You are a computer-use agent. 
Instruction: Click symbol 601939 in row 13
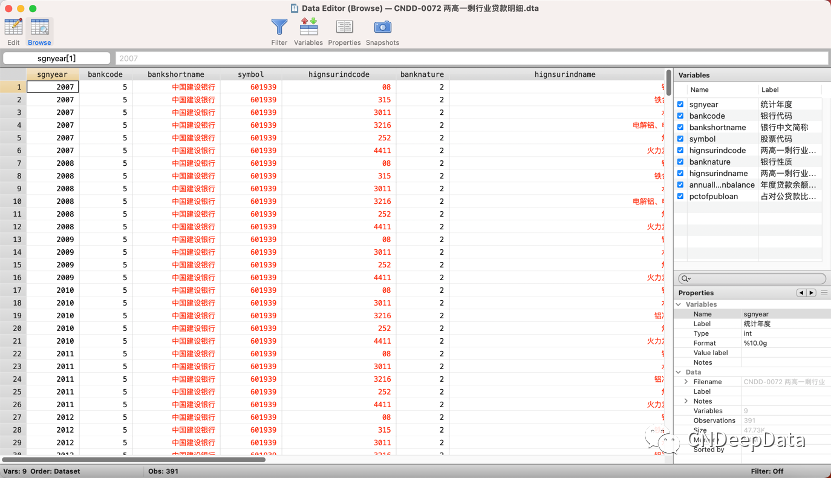(x=250, y=239)
